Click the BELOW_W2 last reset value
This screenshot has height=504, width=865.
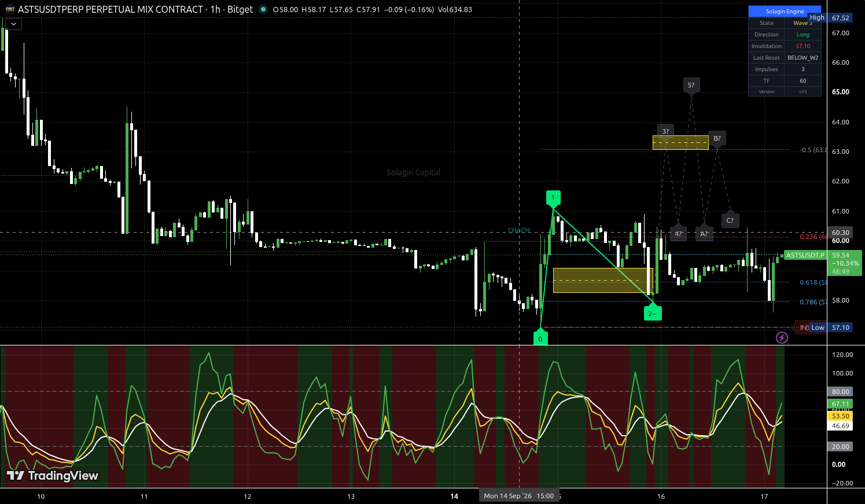pos(803,58)
